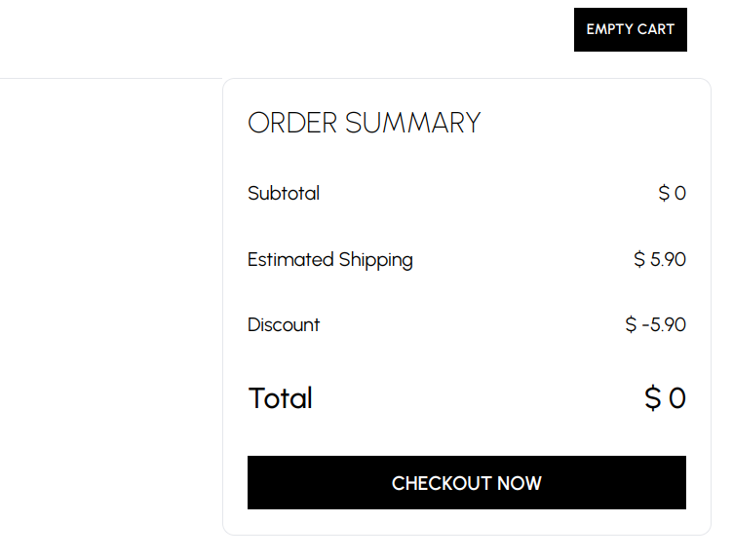Click the discount amount $ -5.90
This screenshot has width=733, height=560.
coord(656,325)
